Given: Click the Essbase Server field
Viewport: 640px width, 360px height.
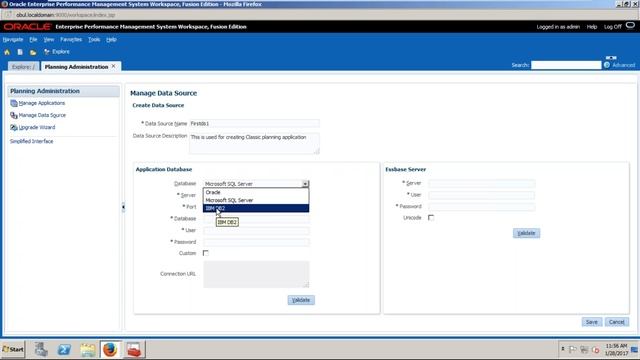Looking at the screenshot, I should (x=482, y=183).
